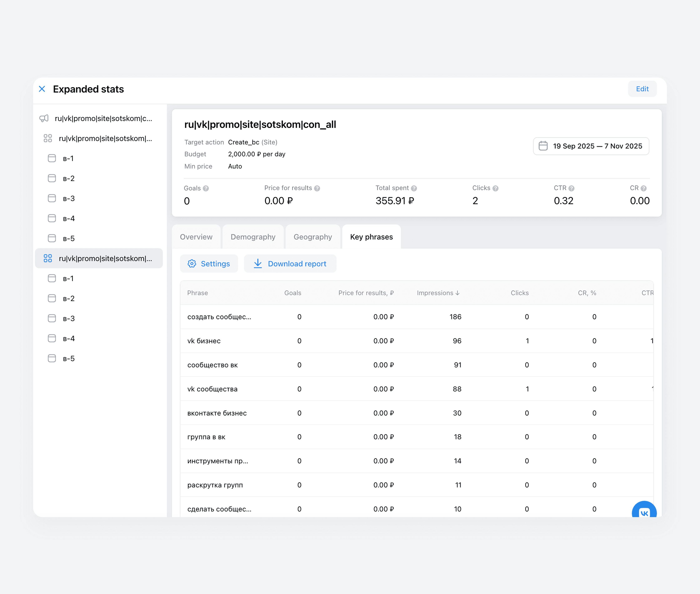Click the campaign megaphone icon in sidebar
Image resolution: width=700 pixels, height=594 pixels.
click(44, 118)
